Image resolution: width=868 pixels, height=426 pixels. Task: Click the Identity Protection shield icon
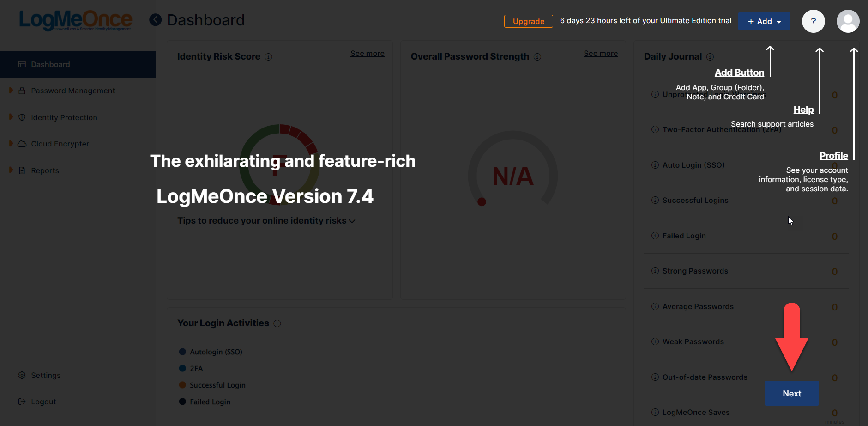tap(22, 117)
